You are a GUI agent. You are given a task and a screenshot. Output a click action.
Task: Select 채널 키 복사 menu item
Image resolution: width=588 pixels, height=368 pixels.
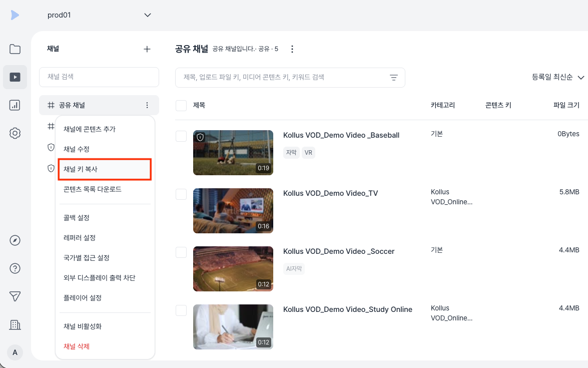(105, 169)
